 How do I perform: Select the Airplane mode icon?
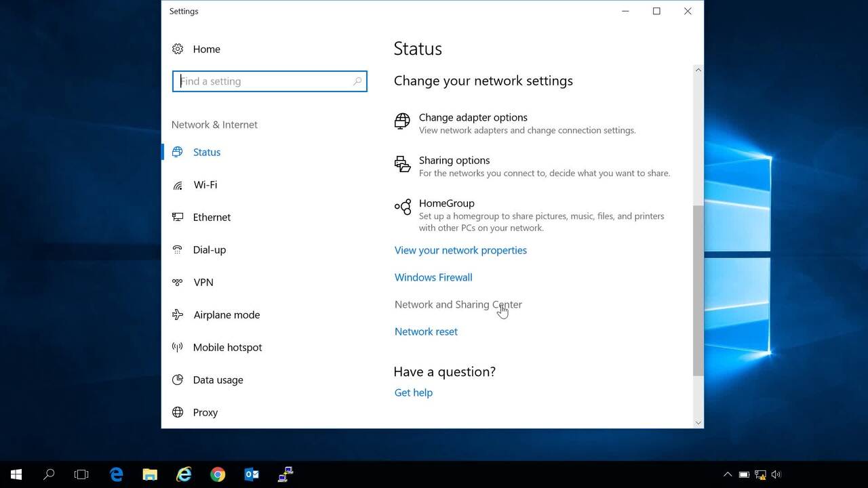click(178, 315)
